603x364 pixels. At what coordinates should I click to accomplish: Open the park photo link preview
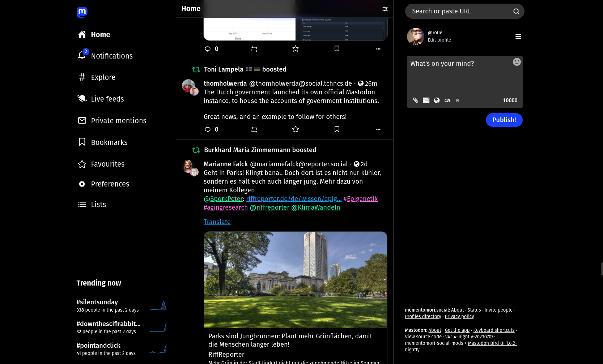pos(296,280)
